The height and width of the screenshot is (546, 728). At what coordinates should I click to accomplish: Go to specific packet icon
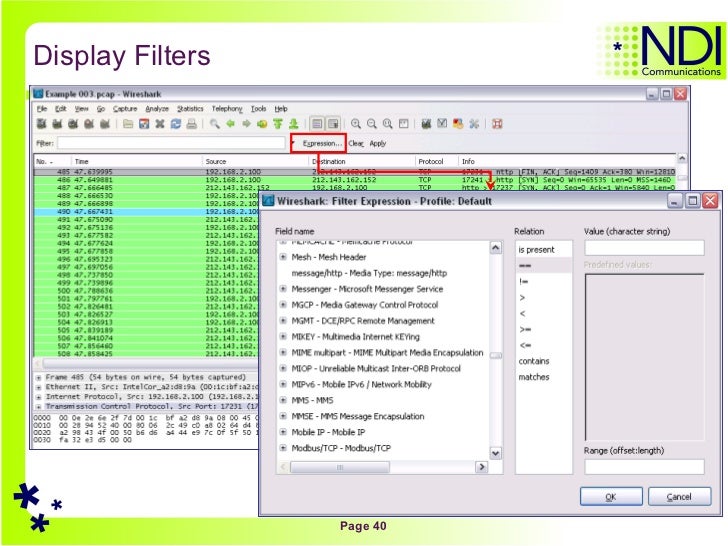262,124
